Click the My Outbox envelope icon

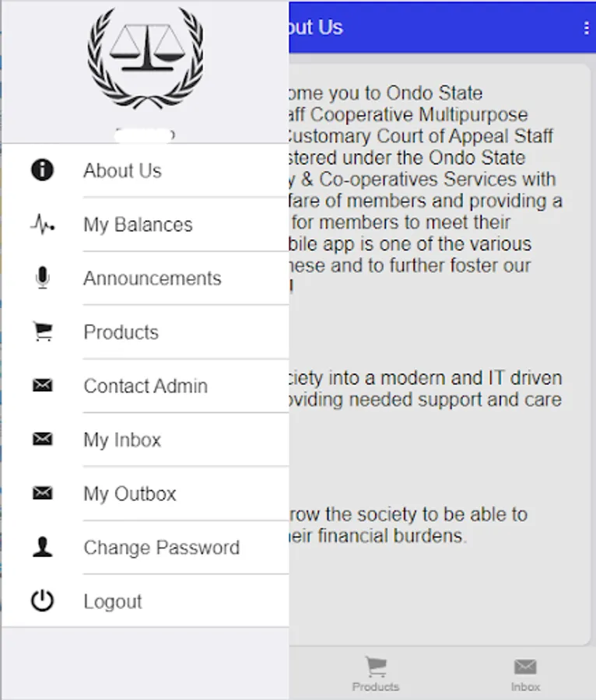pos(42,493)
